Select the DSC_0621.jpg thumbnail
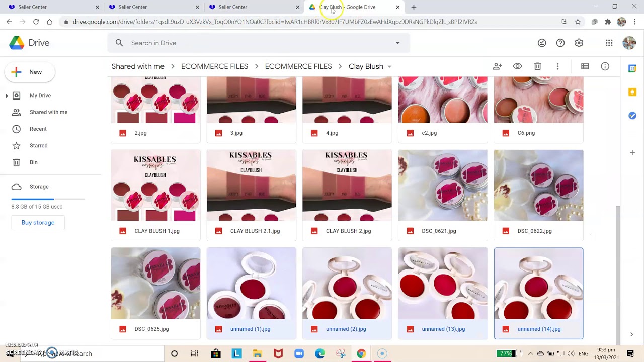644x362 pixels. 443,185
